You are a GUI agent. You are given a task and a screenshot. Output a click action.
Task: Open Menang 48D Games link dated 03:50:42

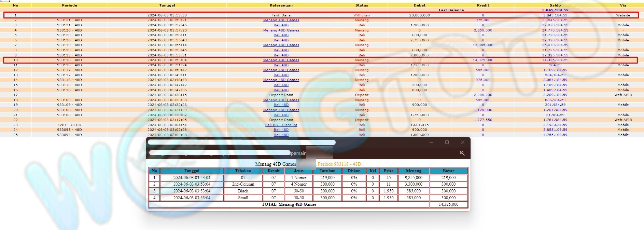(281, 70)
